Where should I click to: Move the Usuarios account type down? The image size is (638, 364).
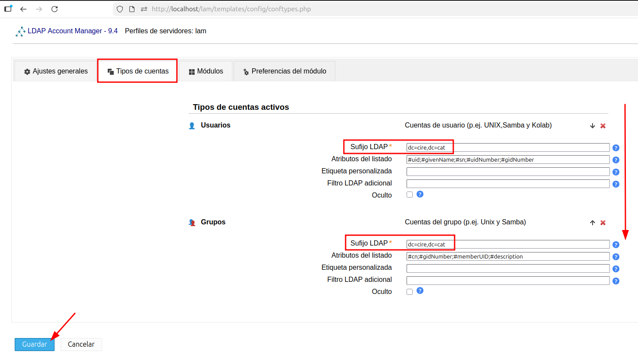(x=592, y=125)
